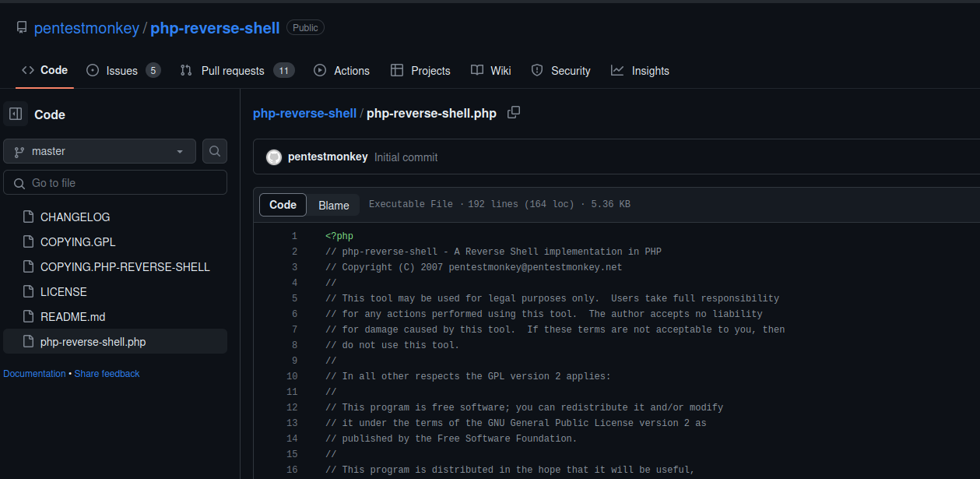This screenshot has height=479, width=980.
Task: Click the file icon next to COPYING.GPL
Action: (28, 242)
